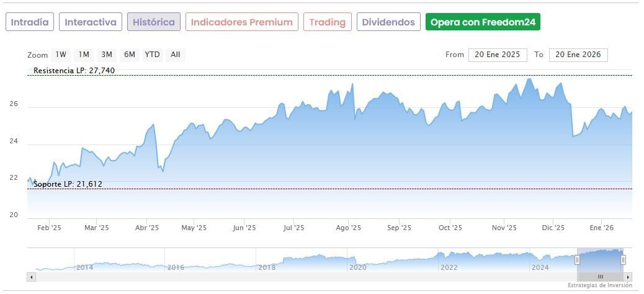Click the Trading button
Screen dimensions: 644x294
coord(327,22)
